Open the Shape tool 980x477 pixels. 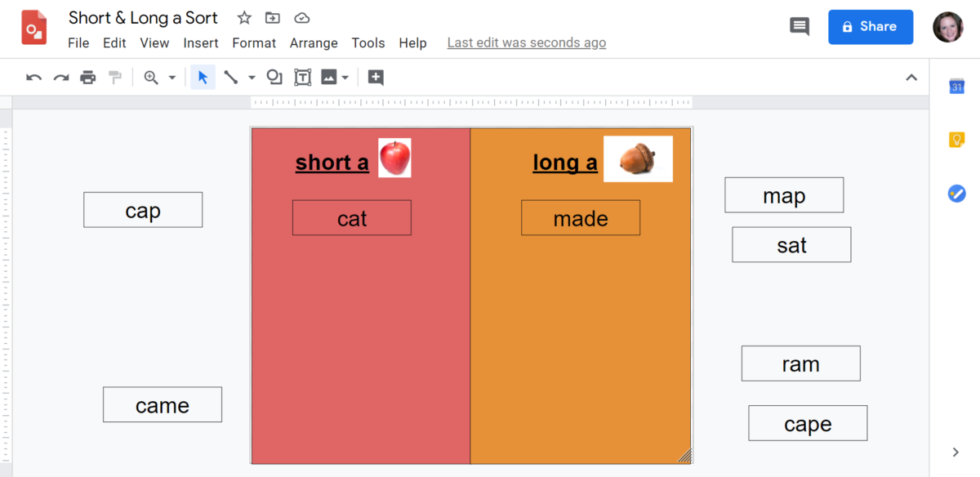(274, 78)
